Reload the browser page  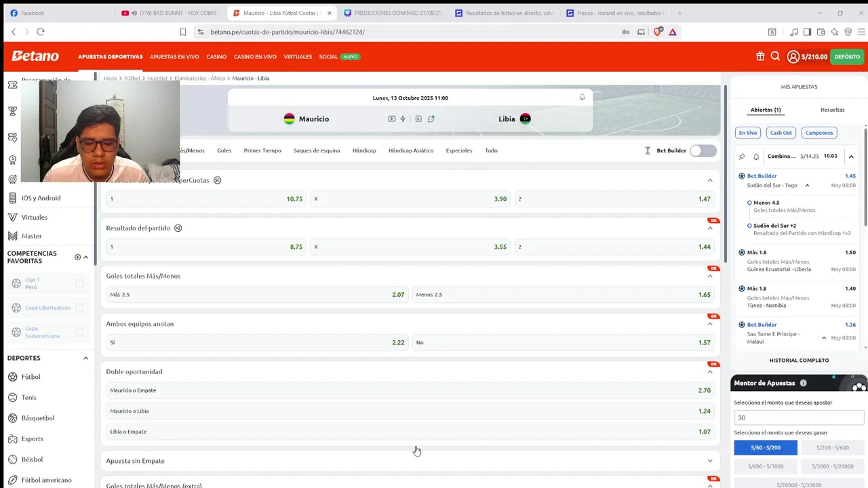point(41,32)
